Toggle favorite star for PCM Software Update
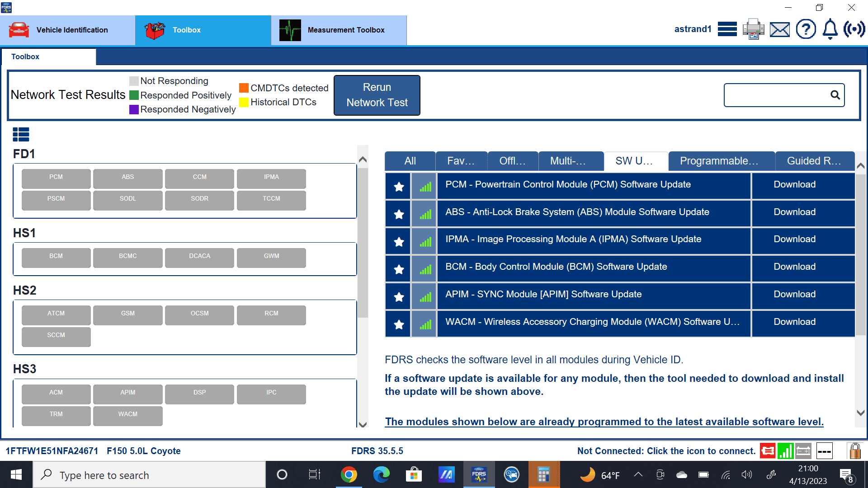The image size is (868, 488). click(x=398, y=187)
